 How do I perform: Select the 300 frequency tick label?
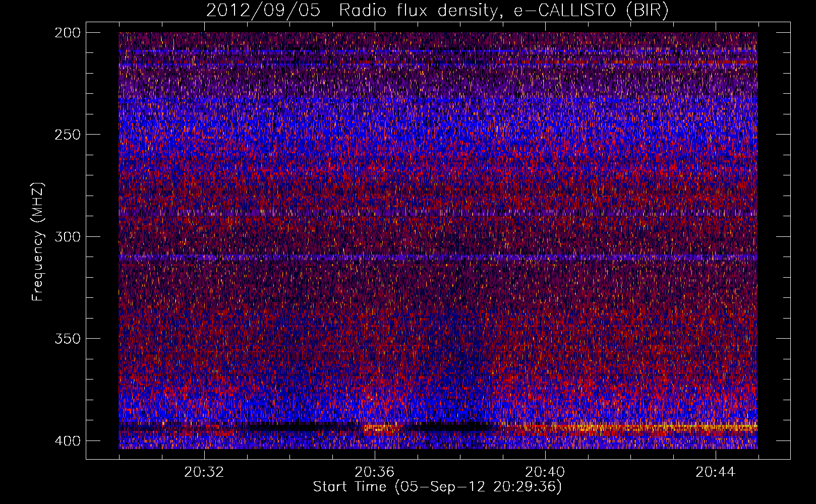click(68, 237)
